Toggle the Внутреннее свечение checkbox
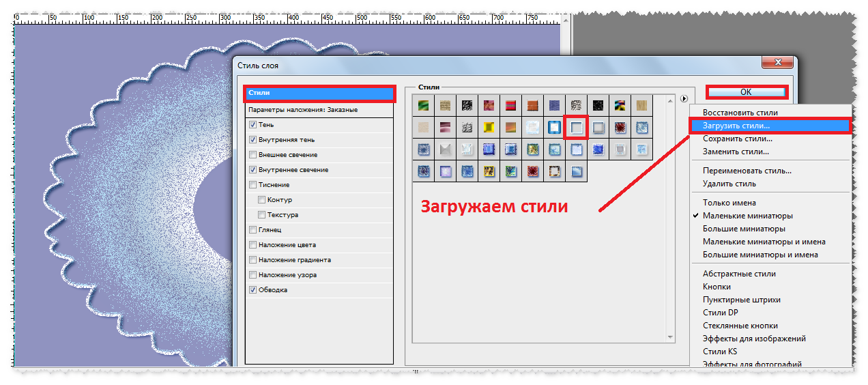This screenshot has width=868, height=385. (x=253, y=170)
